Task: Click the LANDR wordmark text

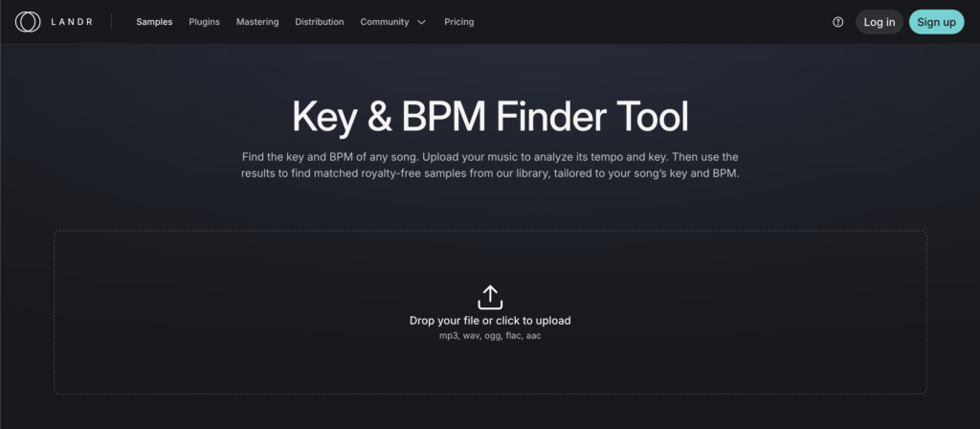Action: pyautogui.click(x=72, y=22)
